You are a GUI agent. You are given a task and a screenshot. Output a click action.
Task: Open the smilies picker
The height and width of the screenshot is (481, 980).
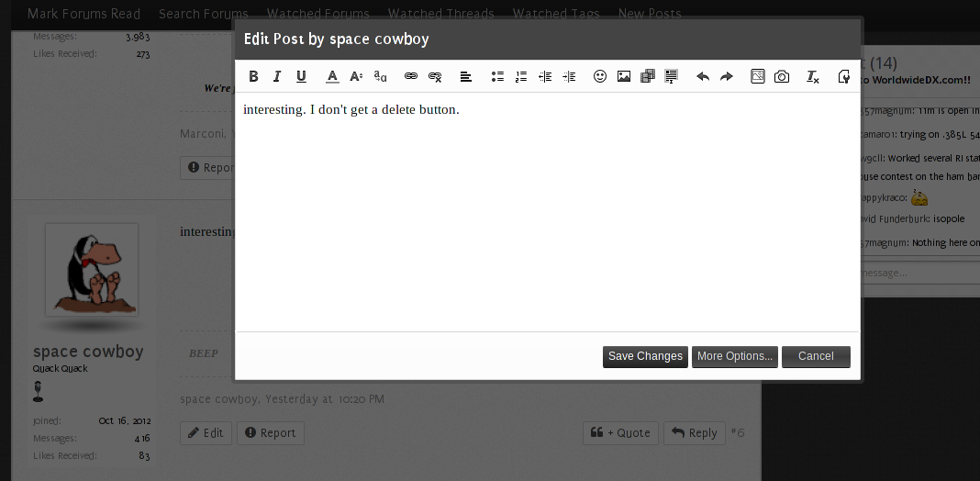pos(600,77)
